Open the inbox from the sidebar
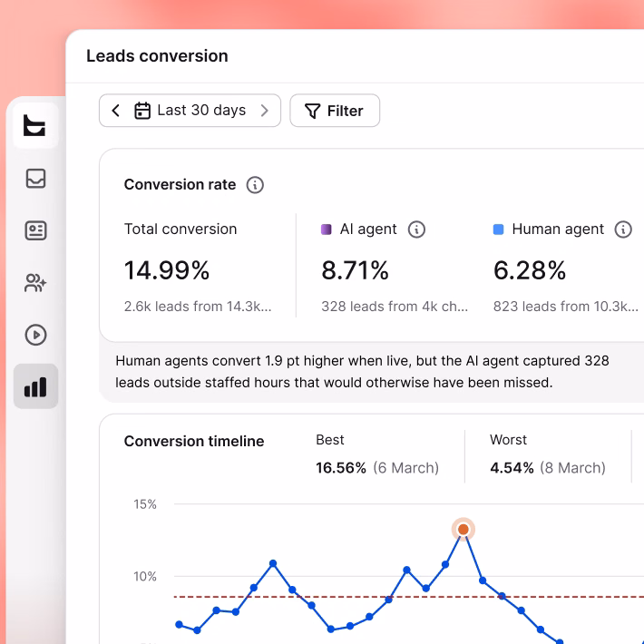 [35, 179]
